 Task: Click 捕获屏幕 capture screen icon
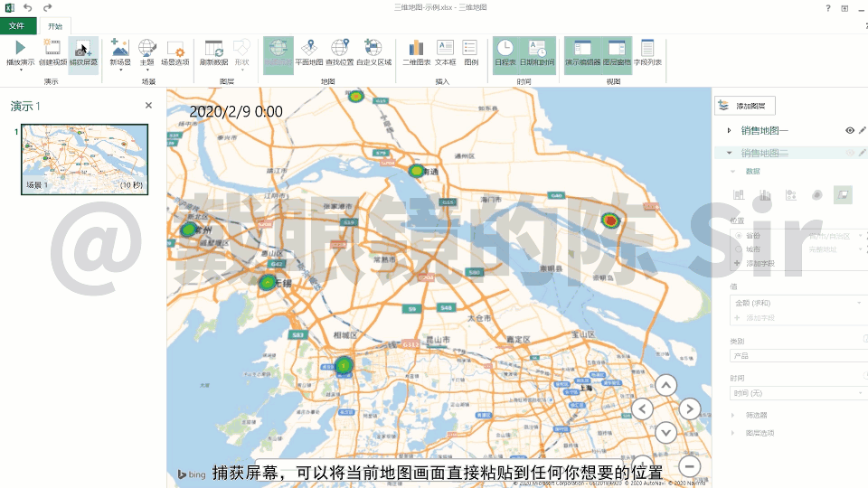(x=83, y=48)
